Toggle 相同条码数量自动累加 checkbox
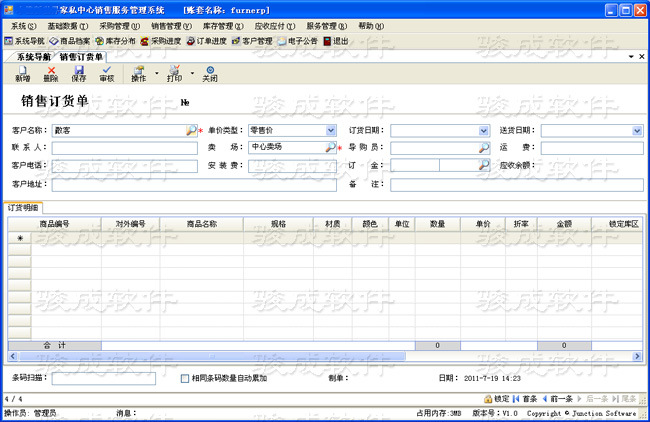Screen dimensions: 650x422 [185, 378]
